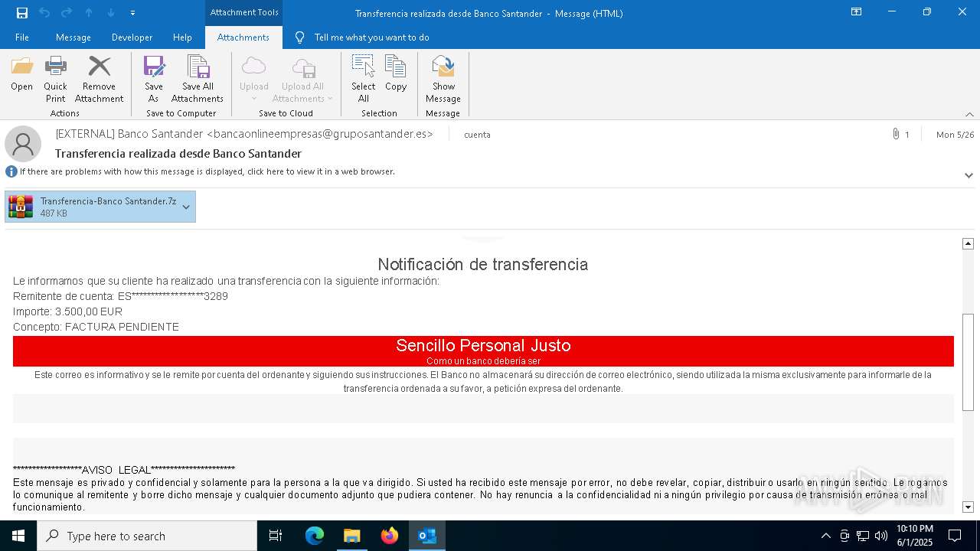Click the volume speaker icon in tray
The height and width of the screenshot is (551, 980).
point(881,536)
